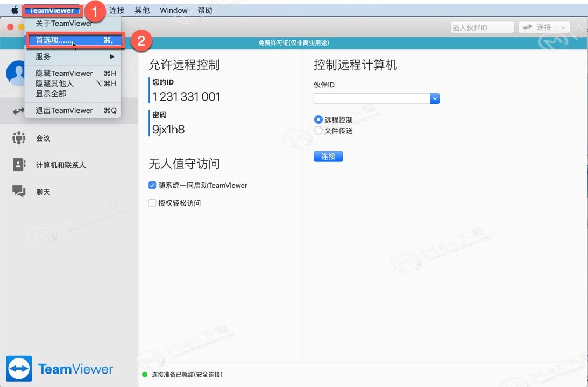This screenshot has height=387, width=588.
Task: Open the 其他 menu
Action: (x=142, y=11)
